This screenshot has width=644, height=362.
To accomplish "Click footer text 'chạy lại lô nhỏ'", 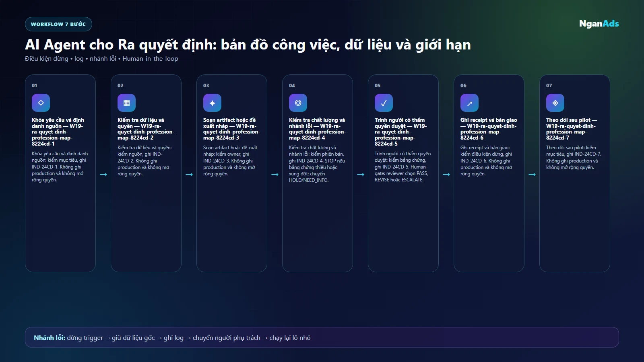I will [290, 338].
